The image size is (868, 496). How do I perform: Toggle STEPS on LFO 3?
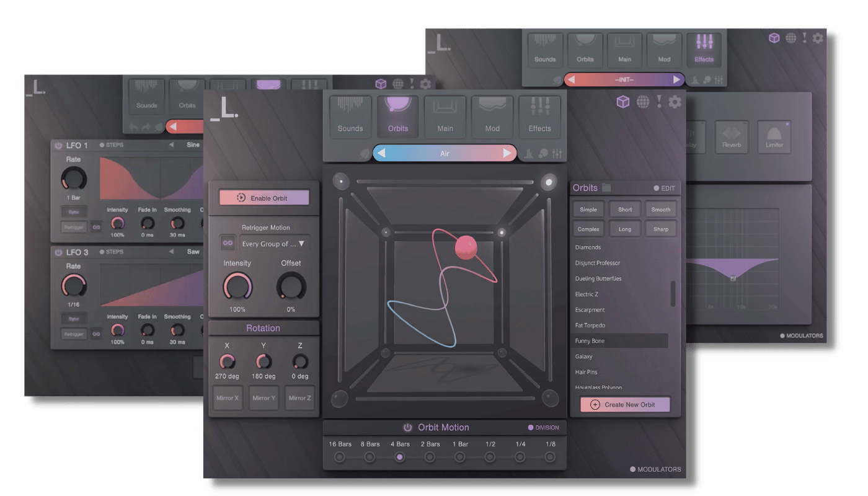[112, 252]
